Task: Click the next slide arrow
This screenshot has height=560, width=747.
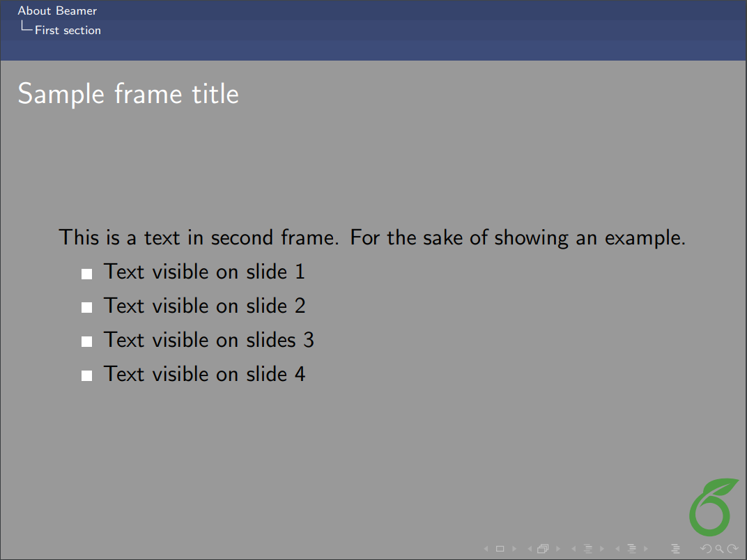Action: coord(514,549)
